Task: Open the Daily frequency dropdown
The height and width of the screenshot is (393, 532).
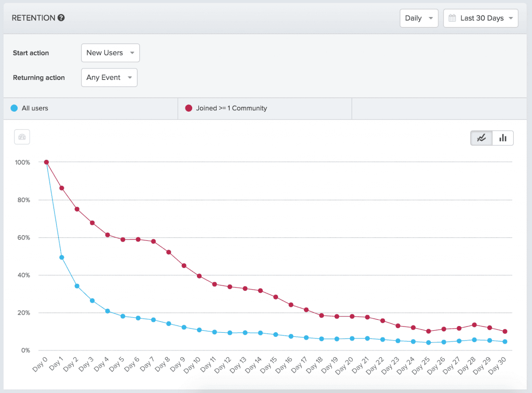Action: (419, 18)
